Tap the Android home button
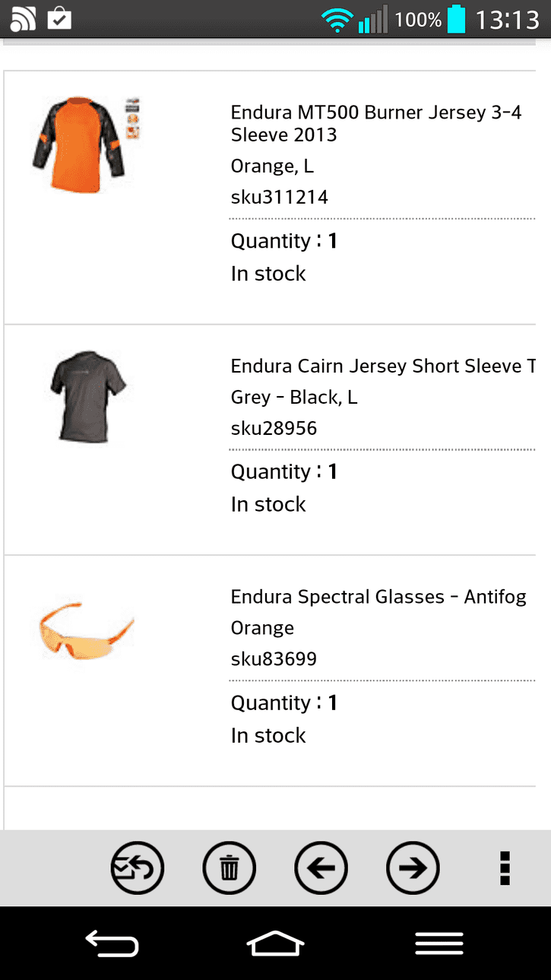The height and width of the screenshot is (980, 551). (x=275, y=944)
